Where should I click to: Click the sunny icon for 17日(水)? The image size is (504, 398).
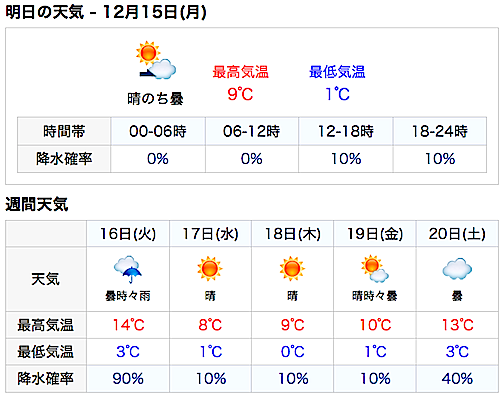point(210,269)
